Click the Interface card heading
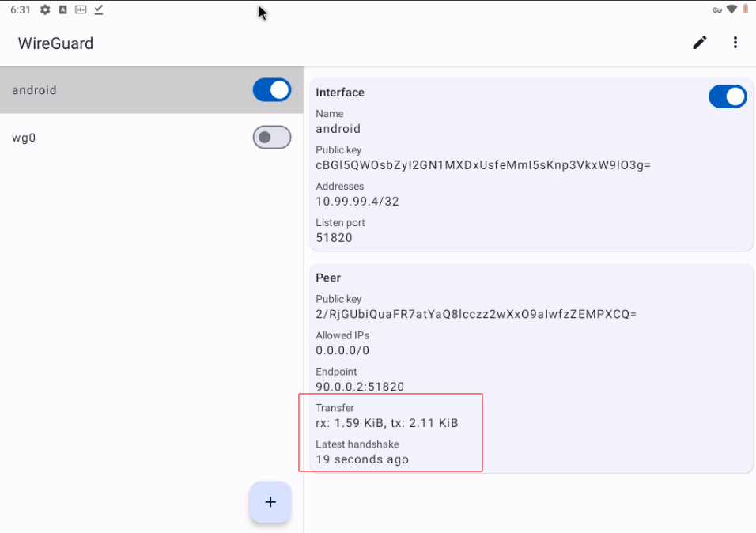Screen dimensions: 756x533 coord(340,93)
